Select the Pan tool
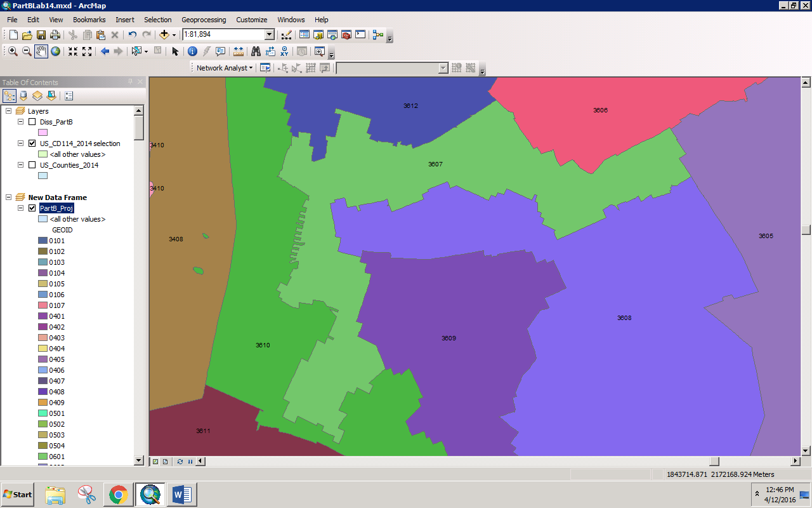The image size is (812, 508). coord(41,51)
